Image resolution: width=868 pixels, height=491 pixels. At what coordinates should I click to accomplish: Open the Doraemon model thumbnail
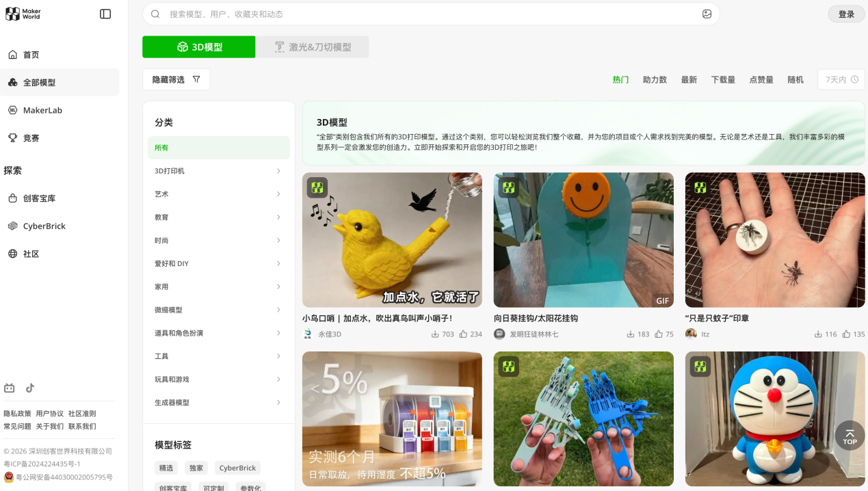pos(775,419)
